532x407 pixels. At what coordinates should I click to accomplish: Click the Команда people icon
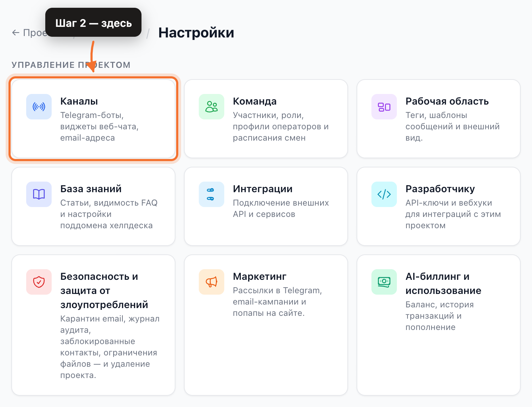tap(212, 107)
